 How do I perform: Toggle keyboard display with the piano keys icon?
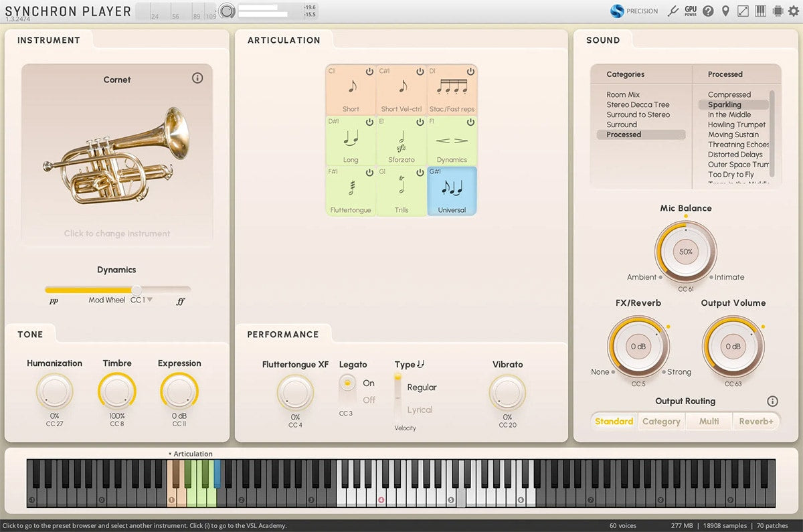[x=760, y=11]
